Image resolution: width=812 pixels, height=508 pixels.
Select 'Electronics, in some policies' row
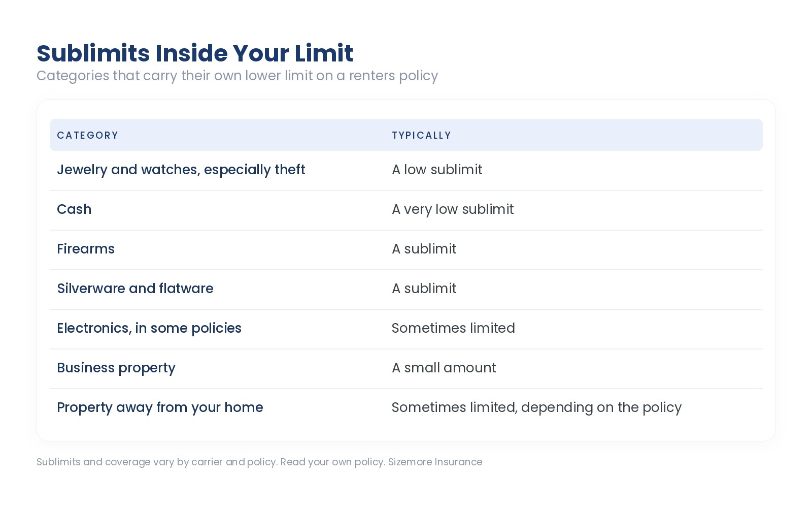(x=406, y=329)
